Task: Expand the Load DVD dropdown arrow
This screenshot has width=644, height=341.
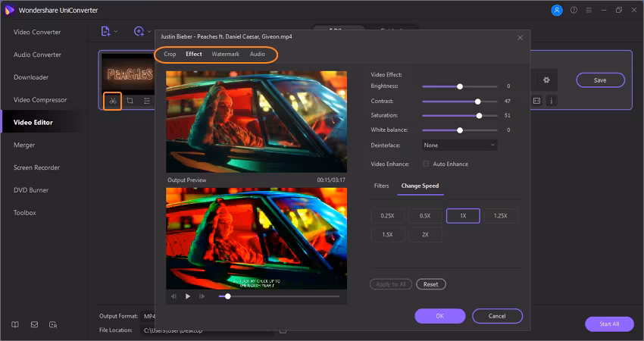Action: click(x=149, y=32)
